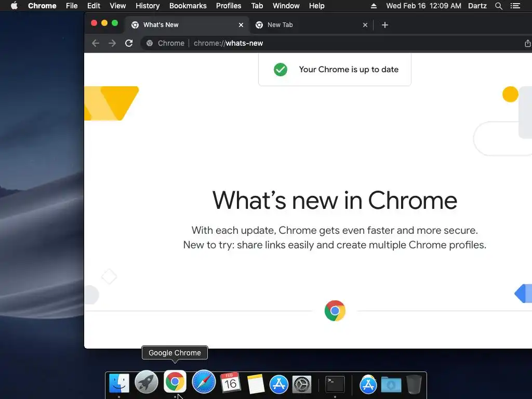This screenshot has height=399, width=532.
Task: Open the Edit menu
Action: (94, 6)
